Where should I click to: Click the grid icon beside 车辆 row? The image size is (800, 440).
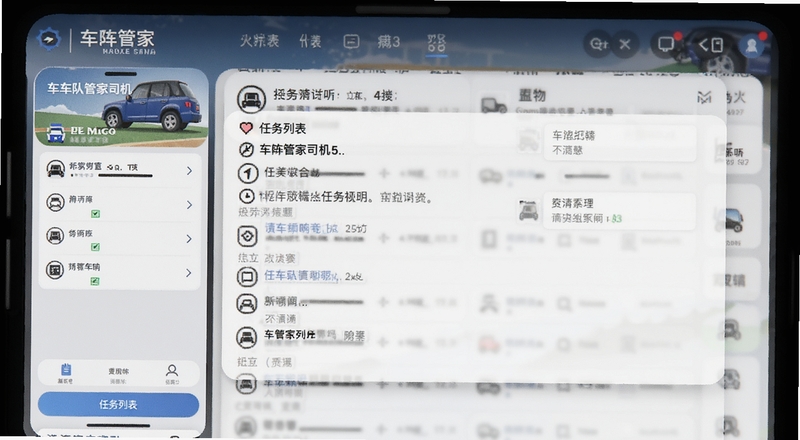(x=55, y=270)
